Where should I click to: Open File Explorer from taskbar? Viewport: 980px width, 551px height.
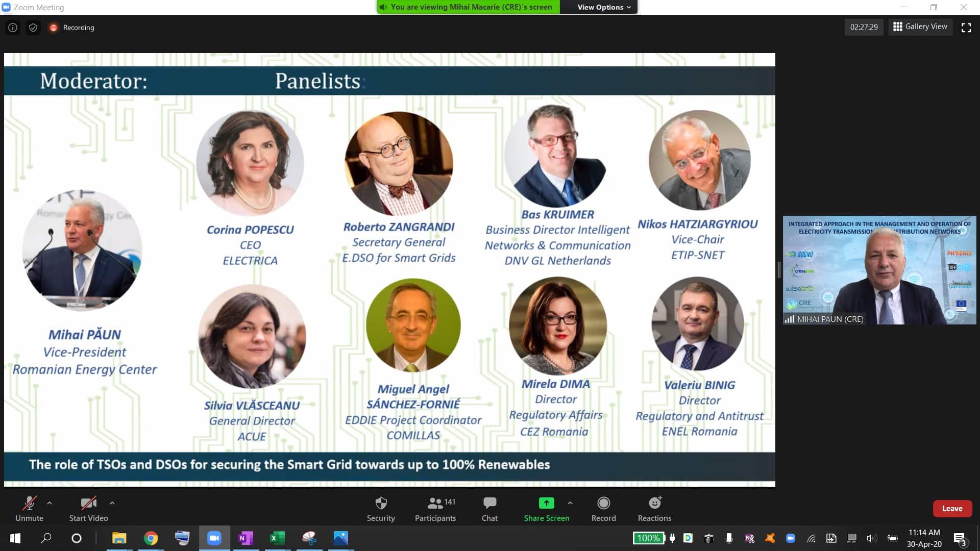pos(119,538)
